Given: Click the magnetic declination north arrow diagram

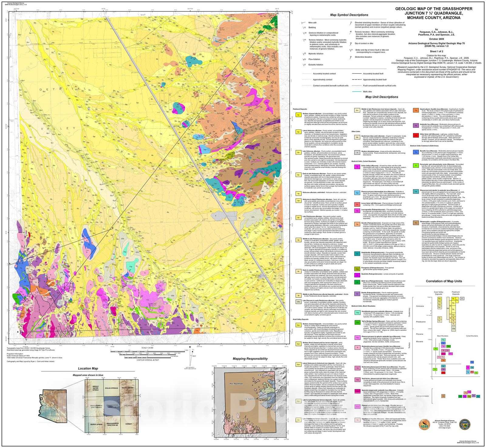Looking at the screenshot, I should point(190,357).
